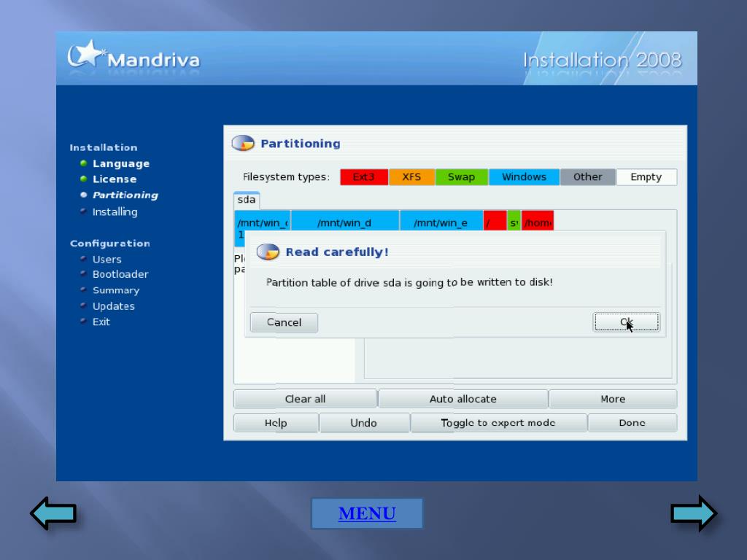Click the License installation step
The height and width of the screenshot is (560, 747).
[115, 179]
